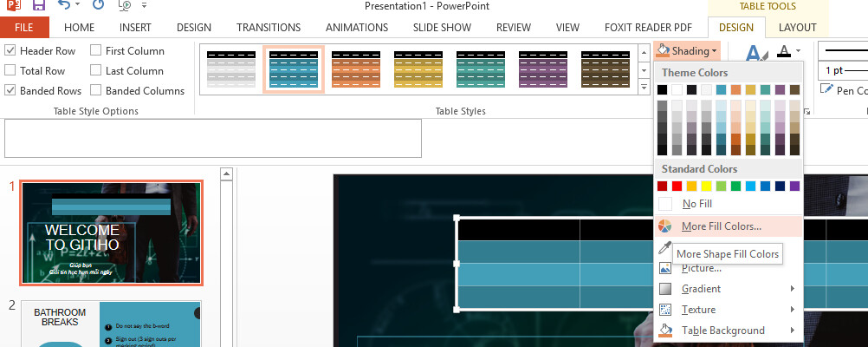Pick the yellow standard color swatch
The width and height of the screenshot is (868, 347).
(706, 187)
